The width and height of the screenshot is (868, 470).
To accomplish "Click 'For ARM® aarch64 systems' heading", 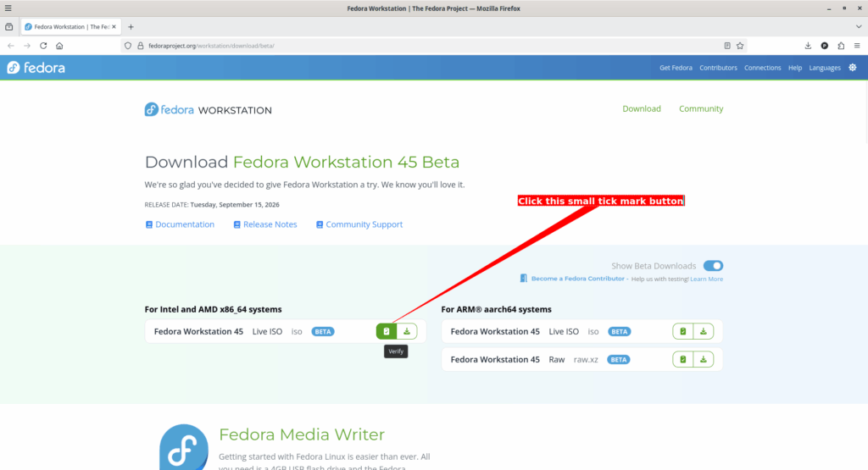I will click(496, 310).
